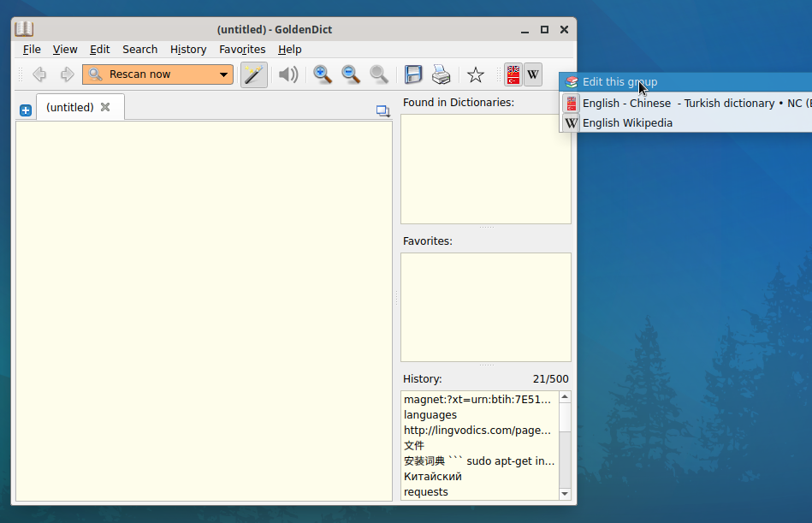Click inside the Favorites pane
This screenshot has height=523, width=812.
[x=486, y=307]
